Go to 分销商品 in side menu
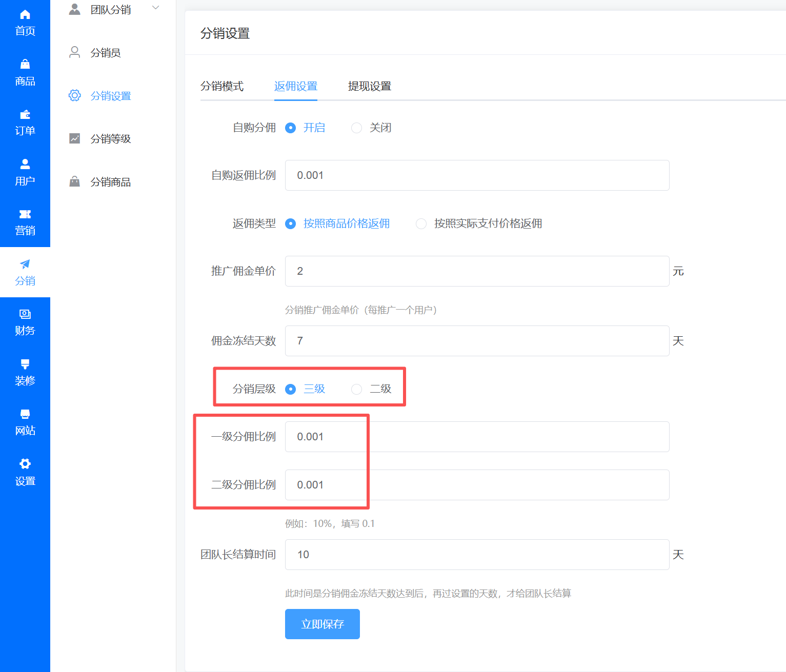The height and width of the screenshot is (672, 786). 111,181
